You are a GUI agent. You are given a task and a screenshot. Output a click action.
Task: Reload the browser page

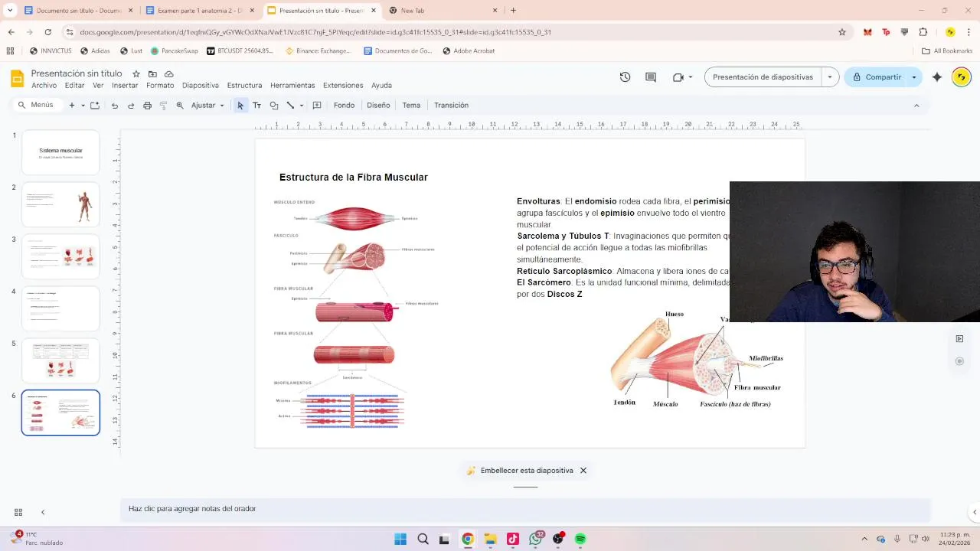tap(47, 32)
